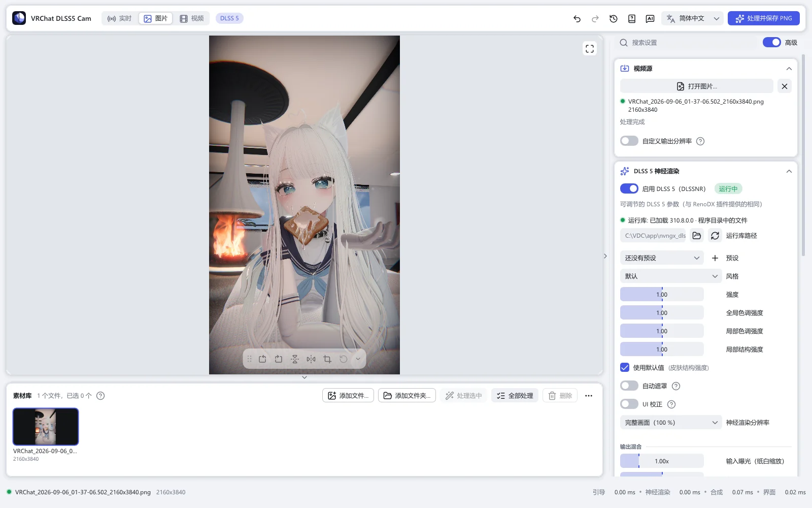Open the AI chat icon

click(650, 19)
